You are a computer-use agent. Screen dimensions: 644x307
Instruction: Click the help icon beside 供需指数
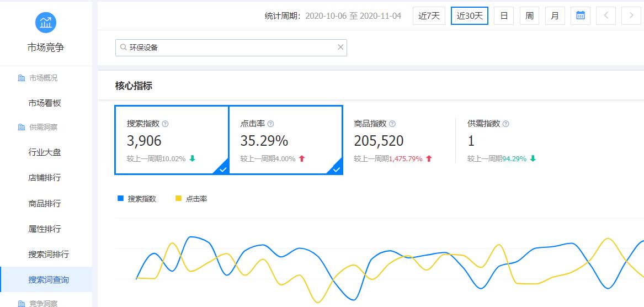(x=505, y=124)
